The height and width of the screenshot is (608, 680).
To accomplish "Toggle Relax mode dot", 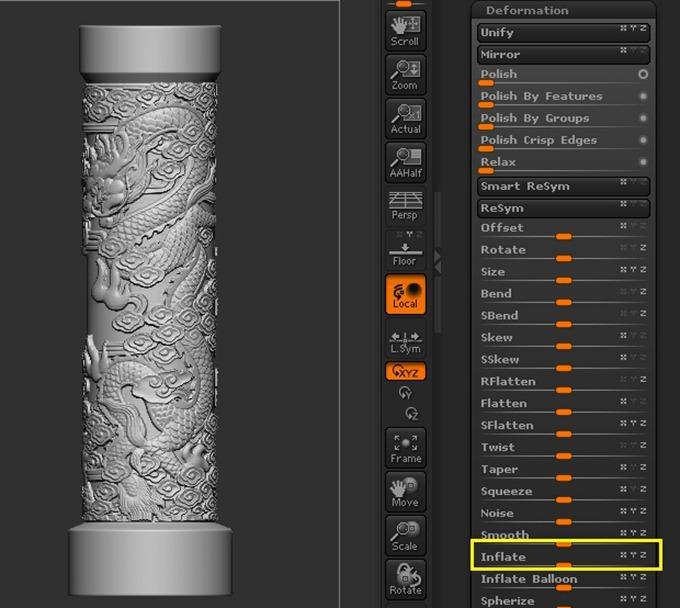I will tap(643, 162).
